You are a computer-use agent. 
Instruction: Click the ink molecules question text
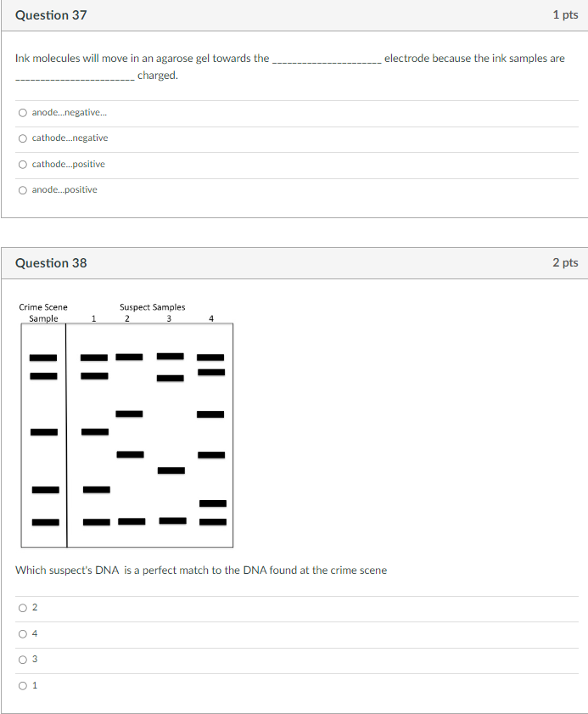point(290,66)
